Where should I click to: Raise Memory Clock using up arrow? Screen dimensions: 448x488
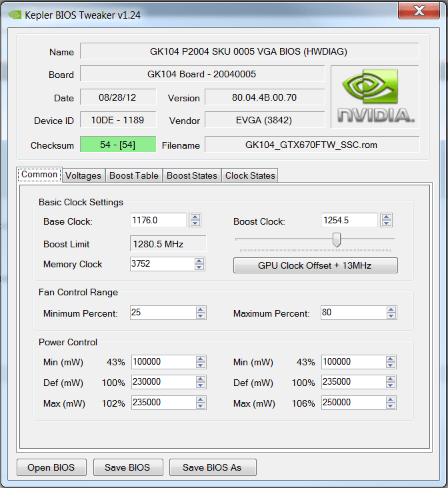[x=199, y=261]
